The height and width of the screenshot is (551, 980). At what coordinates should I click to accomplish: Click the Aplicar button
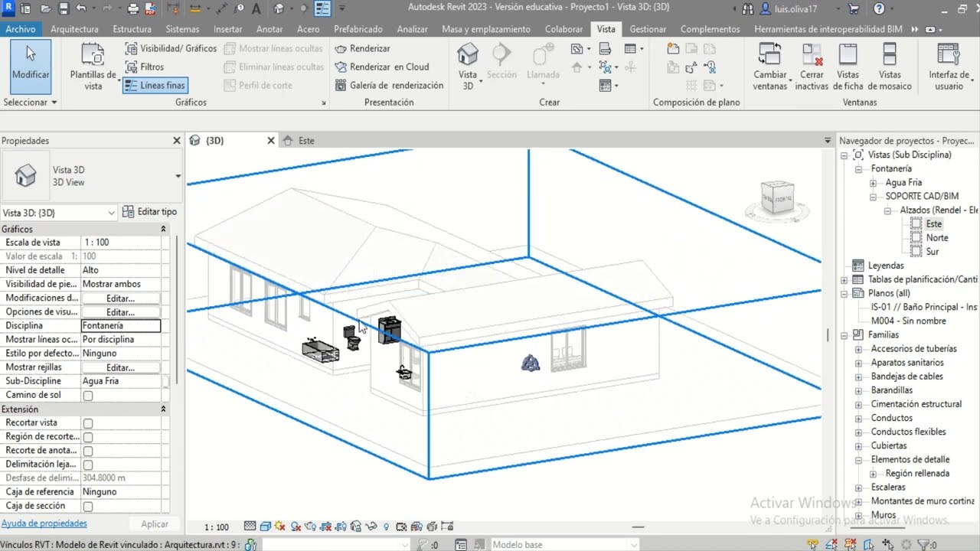pos(155,523)
